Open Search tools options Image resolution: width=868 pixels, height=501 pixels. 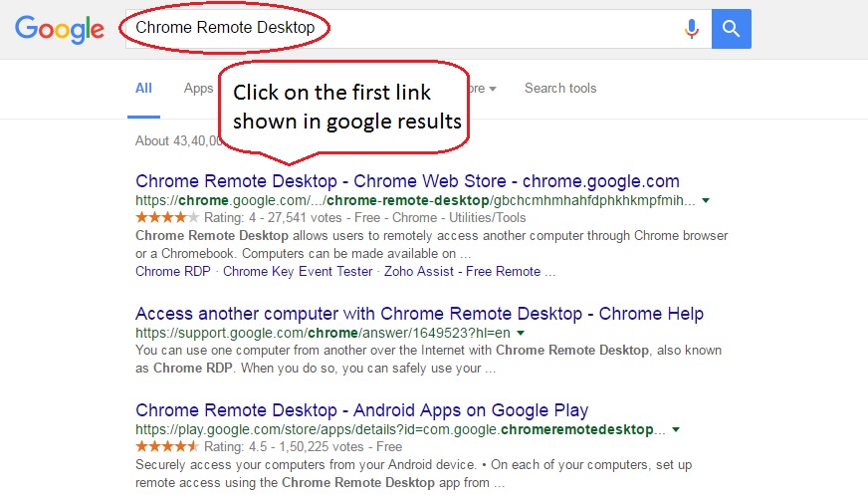click(x=560, y=88)
